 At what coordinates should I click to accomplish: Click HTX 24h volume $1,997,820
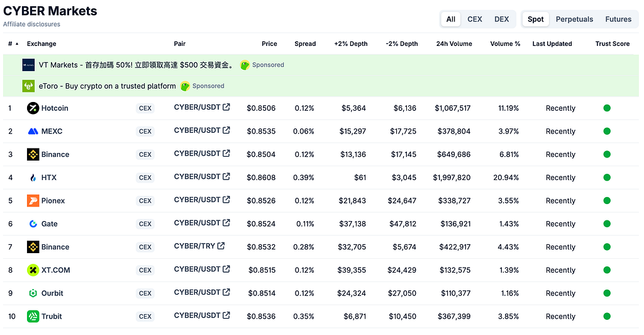[x=452, y=178]
